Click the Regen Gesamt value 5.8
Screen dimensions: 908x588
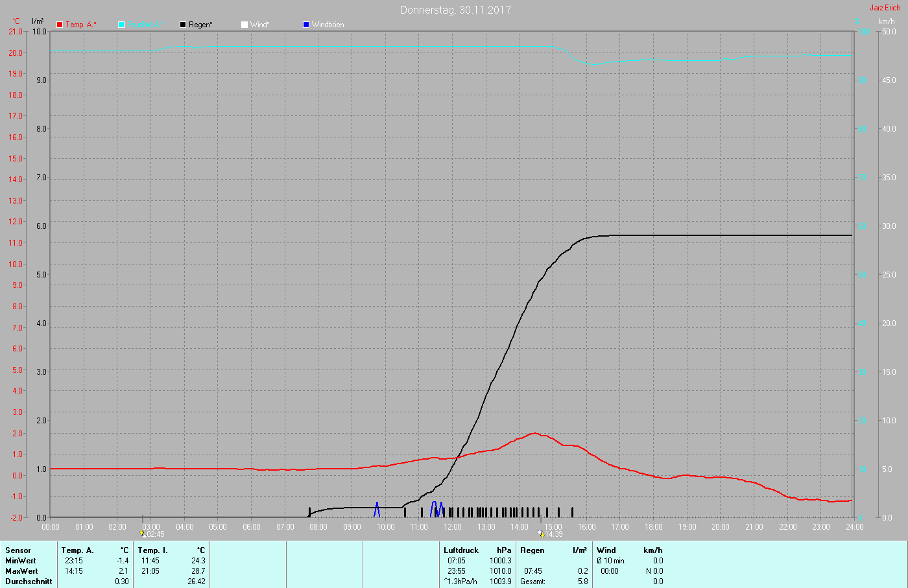pos(582,582)
